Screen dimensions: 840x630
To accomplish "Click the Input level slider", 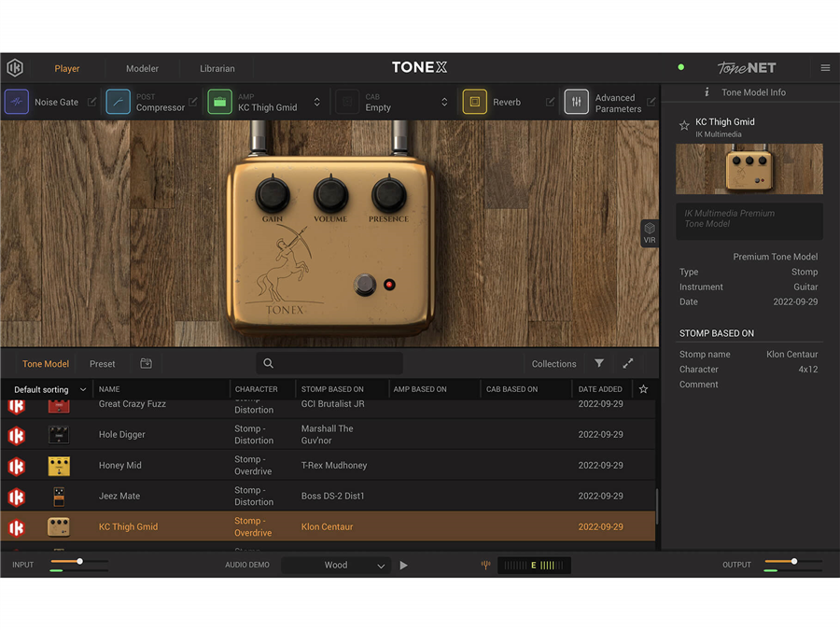I will [79, 561].
